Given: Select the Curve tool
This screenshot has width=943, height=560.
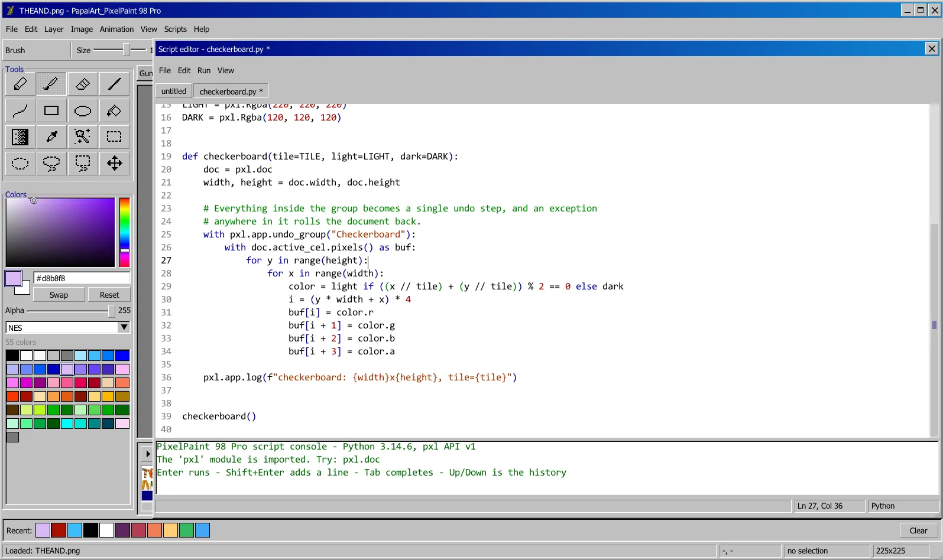Looking at the screenshot, I should click(20, 110).
